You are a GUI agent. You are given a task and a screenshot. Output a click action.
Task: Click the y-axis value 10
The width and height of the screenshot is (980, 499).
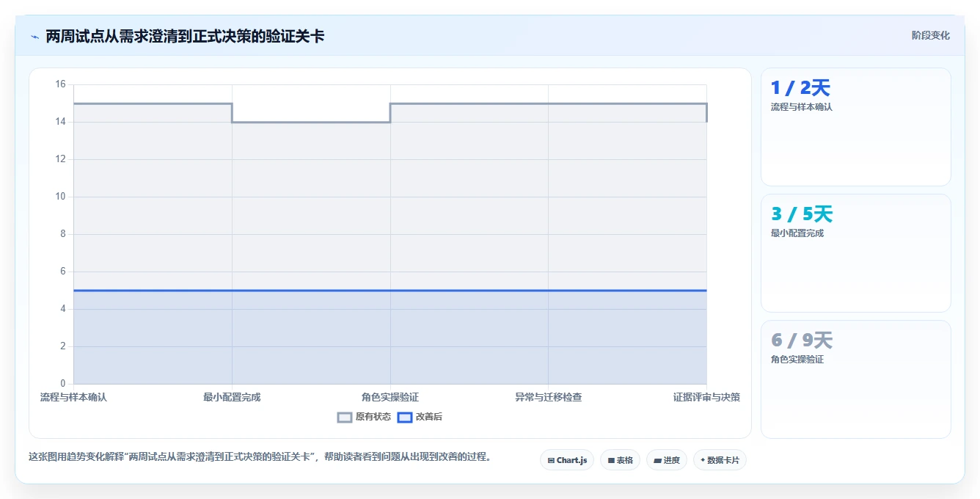(60, 197)
